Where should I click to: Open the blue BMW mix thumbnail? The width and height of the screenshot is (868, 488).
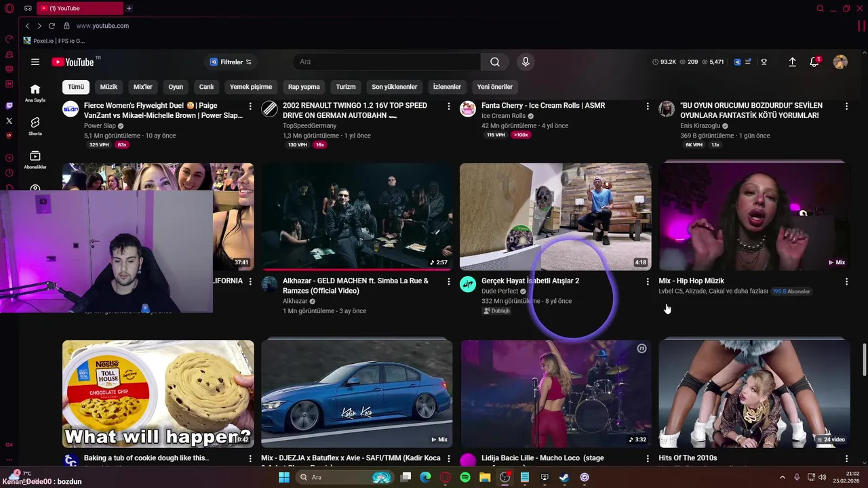(x=357, y=394)
